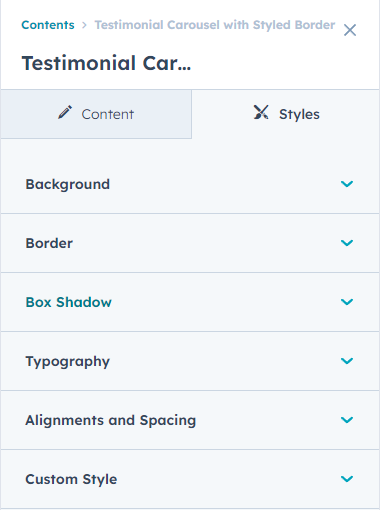
Task: Expand the Typography section chevron
Action: [347, 361]
